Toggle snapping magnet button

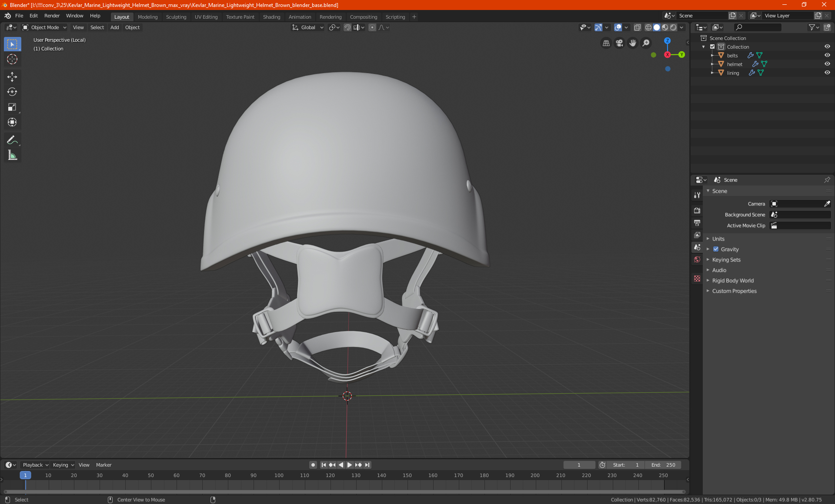(347, 27)
